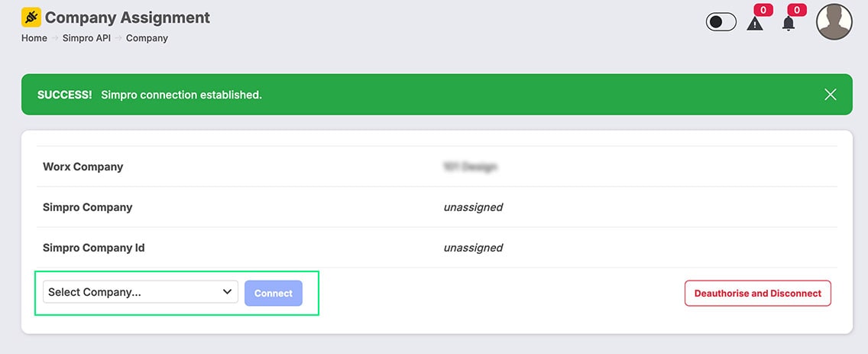Open the bell notifications icon
The image size is (868, 354).
pos(789,23)
